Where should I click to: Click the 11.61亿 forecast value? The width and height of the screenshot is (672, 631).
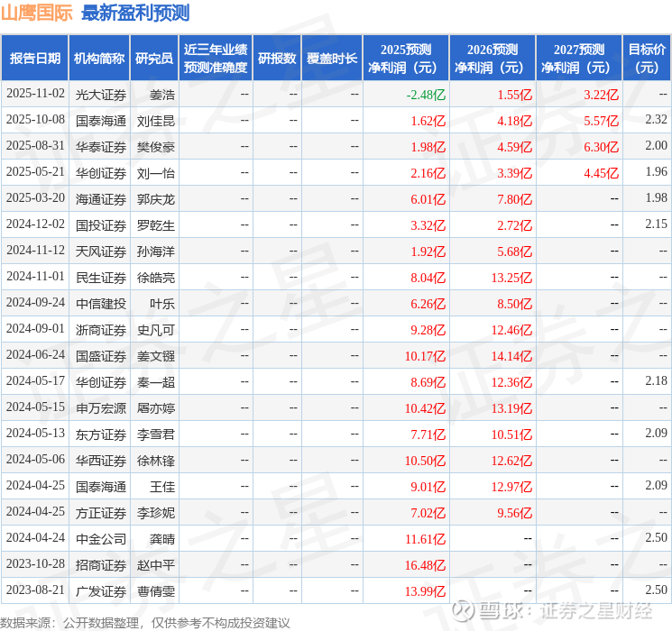point(425,538)
